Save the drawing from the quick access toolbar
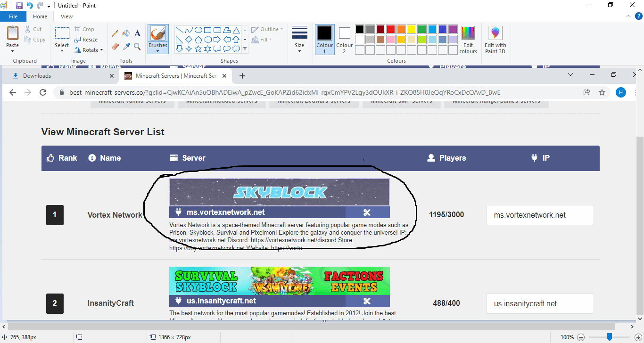Viewport: 644px width, 343px height. (x=19, y=6)
